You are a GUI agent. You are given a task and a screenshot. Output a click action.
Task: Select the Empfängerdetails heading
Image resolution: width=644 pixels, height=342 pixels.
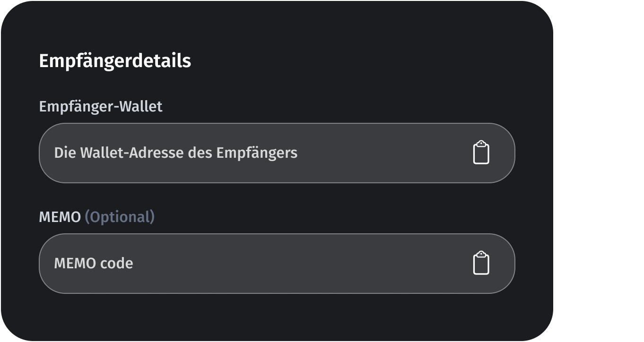pos(115,61)
